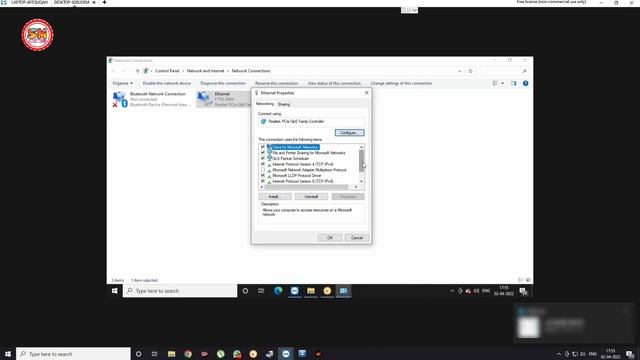Click Install button in Ethernet Properties
The image size is (640, 360).
pos(275,197)
